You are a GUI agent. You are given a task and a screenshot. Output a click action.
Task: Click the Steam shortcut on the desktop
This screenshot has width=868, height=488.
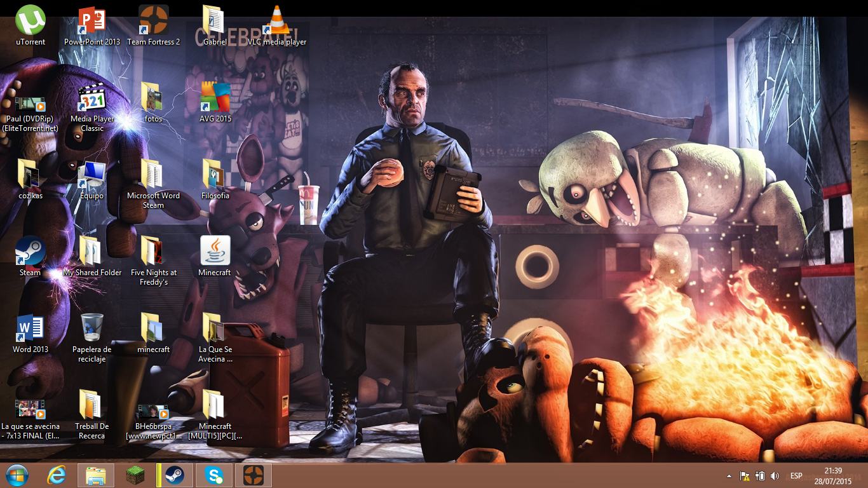coord(30,252)
